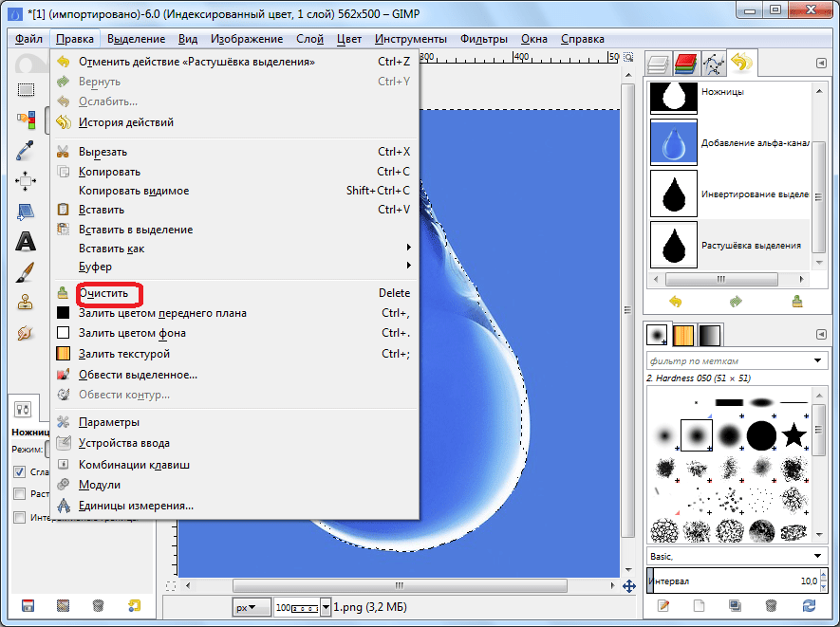This screenshot has width=840, height=627.
Task: Click the clear undo history icon
Action: tap(798, 302)
